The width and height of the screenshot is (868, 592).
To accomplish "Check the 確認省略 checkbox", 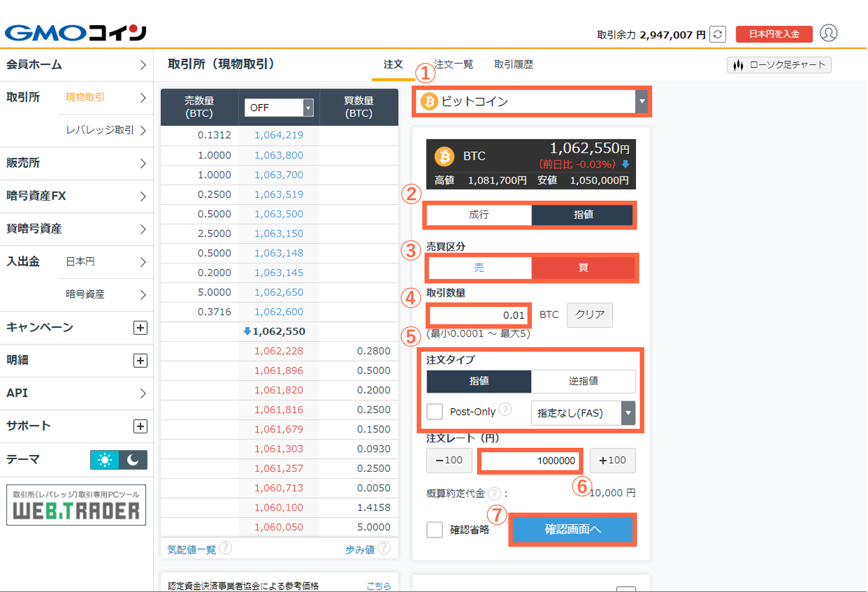I will pyautogui.click(x=435, y=529).
